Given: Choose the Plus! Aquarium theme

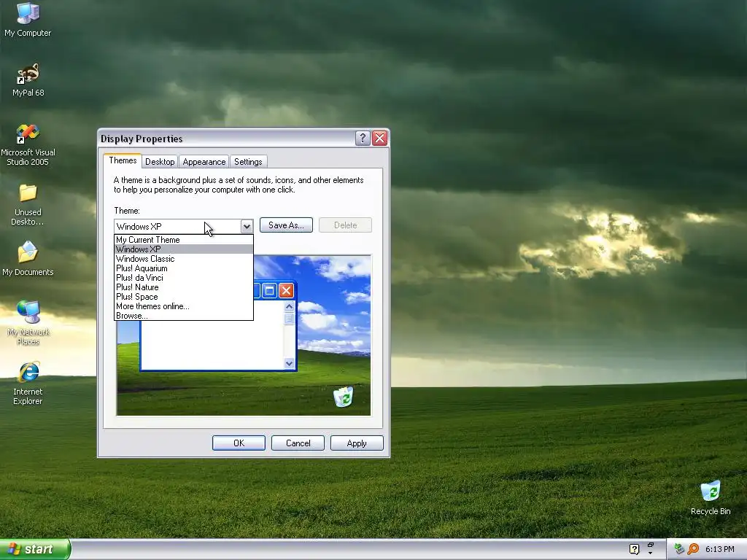Looking at the screenshot, I should click(183, 268).
